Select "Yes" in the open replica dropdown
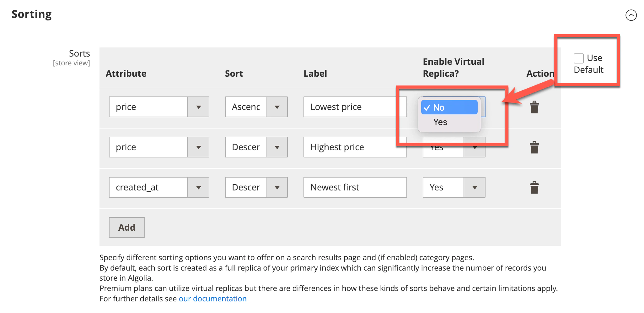 click(440, 122)
